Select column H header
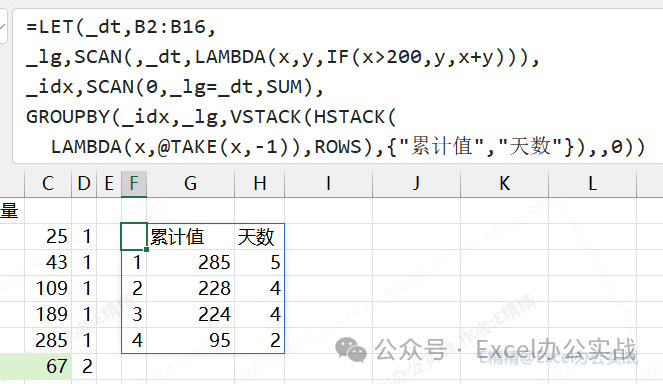The height and width of the screenshot is (384, 663). (260, 184)
